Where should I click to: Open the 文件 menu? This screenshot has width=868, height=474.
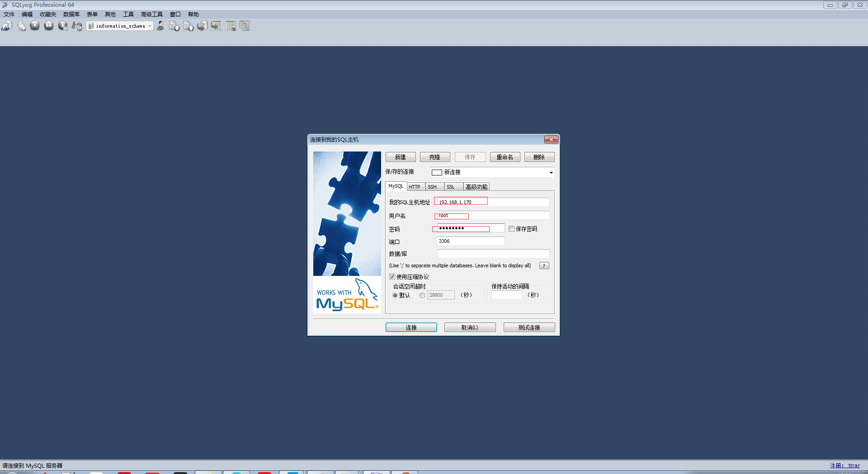click(x=9, y=14)
